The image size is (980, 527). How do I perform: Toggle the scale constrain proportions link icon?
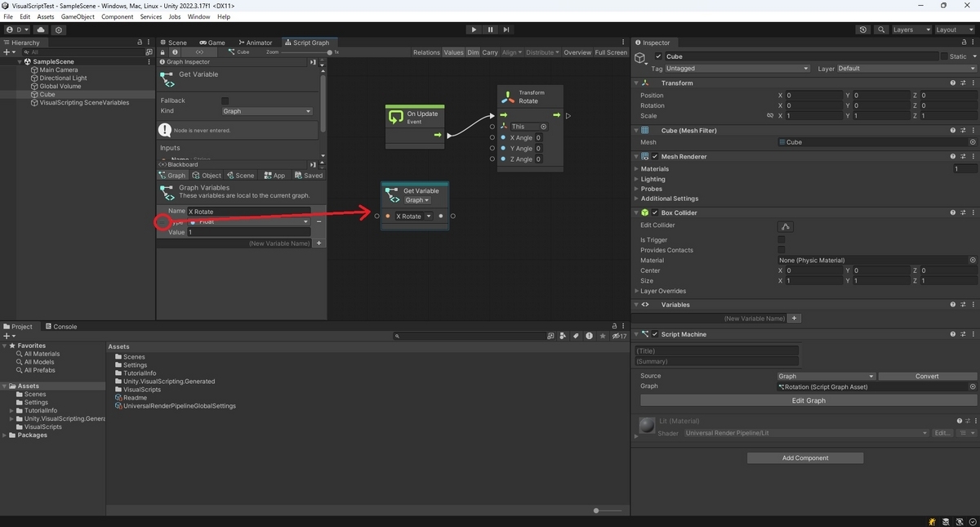770,116
